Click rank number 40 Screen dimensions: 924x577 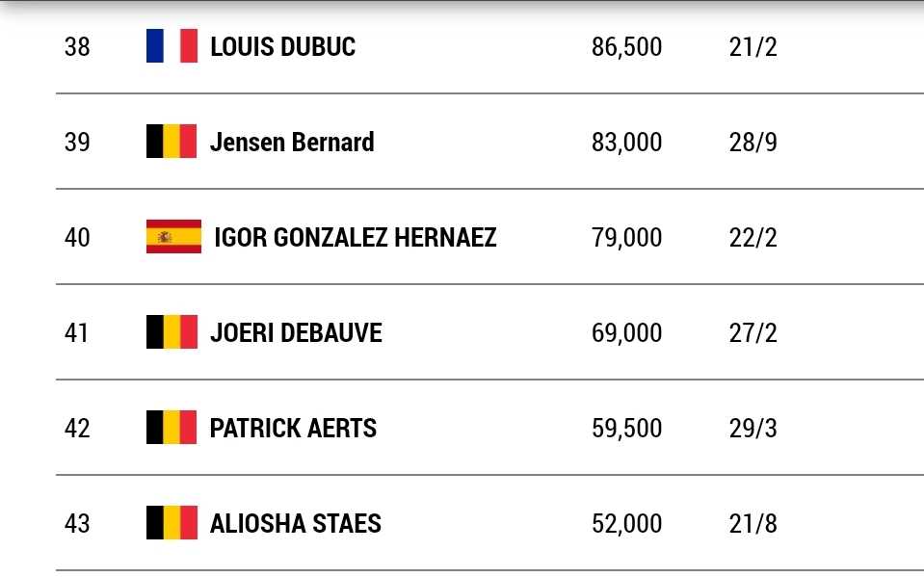point(77,238)
